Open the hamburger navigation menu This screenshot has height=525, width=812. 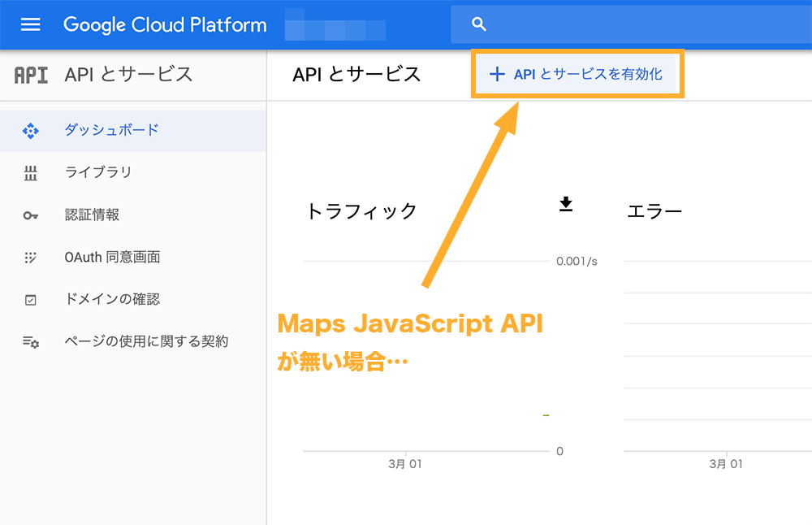pyautogui.click(x=31, y=24)
